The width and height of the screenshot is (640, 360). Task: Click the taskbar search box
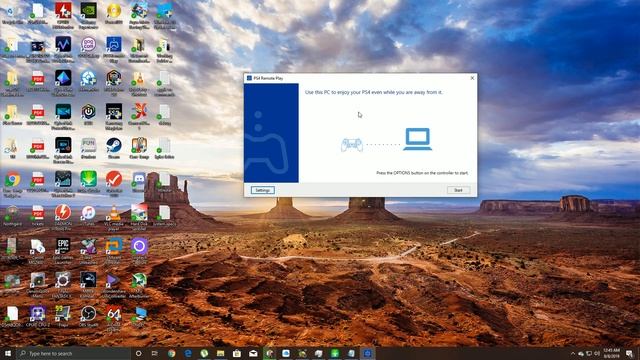(x=73, y=353)
